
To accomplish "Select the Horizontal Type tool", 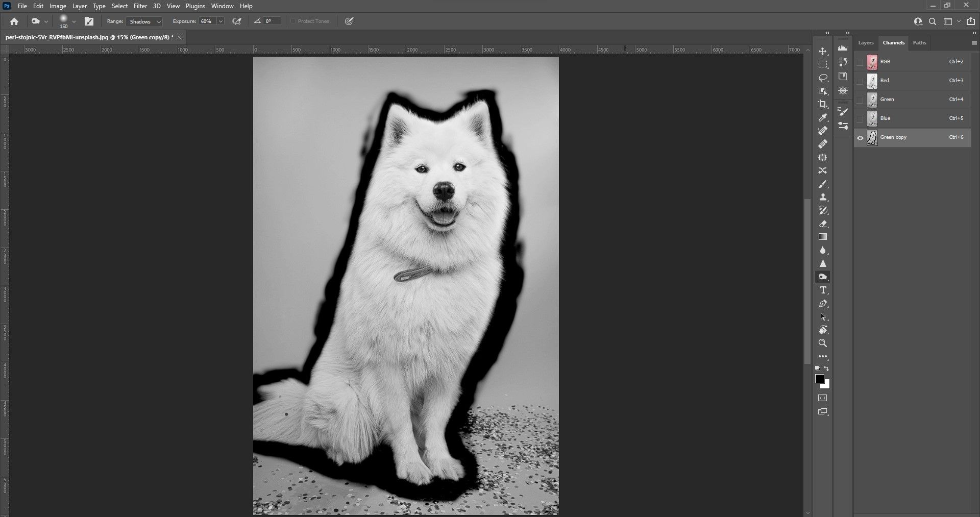I will [822, 290].
